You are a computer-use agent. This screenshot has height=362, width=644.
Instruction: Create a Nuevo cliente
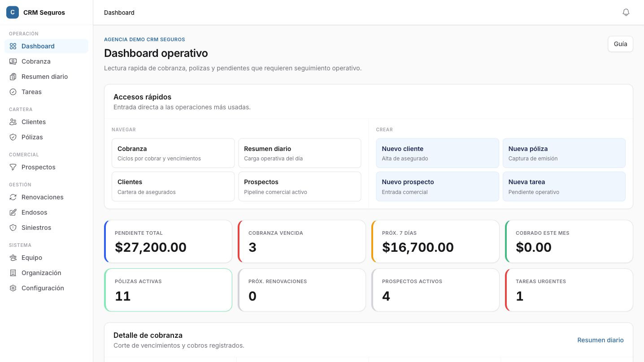(437, 153)
